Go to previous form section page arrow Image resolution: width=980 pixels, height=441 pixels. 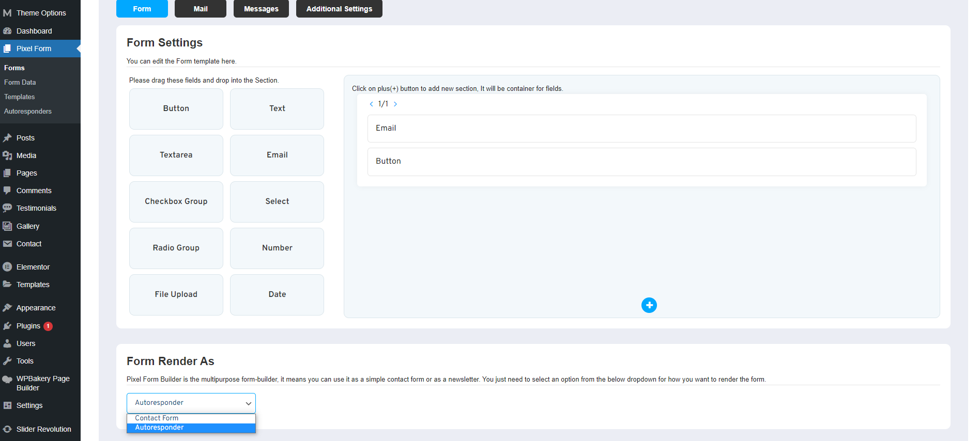coord(371,104)
